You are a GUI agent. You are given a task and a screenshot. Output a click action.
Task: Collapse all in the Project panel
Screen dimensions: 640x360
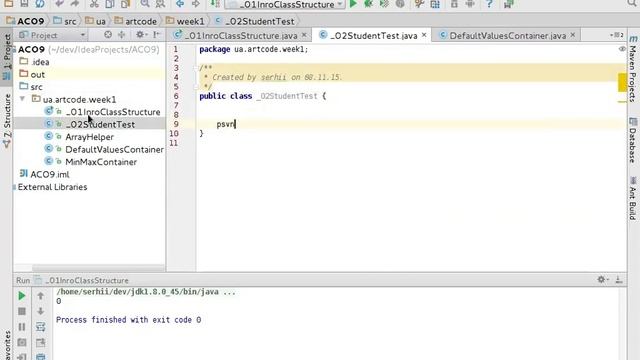[122, 35]
